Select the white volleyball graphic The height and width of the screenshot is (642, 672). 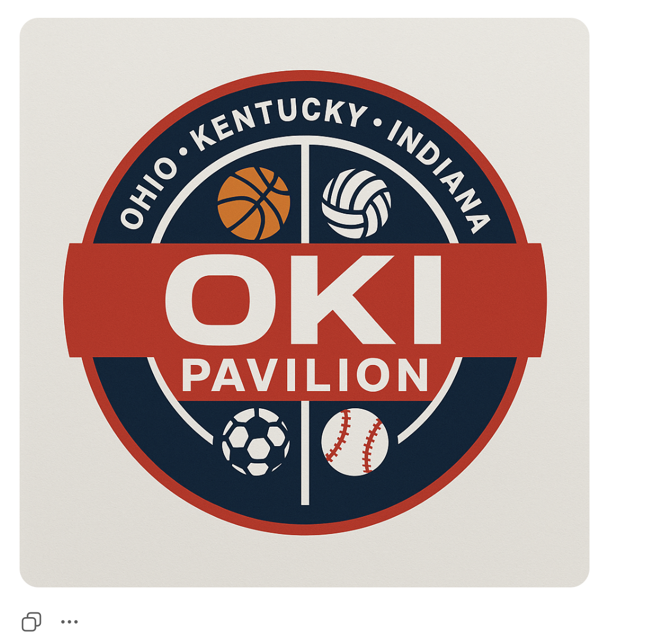coord(356,204)
